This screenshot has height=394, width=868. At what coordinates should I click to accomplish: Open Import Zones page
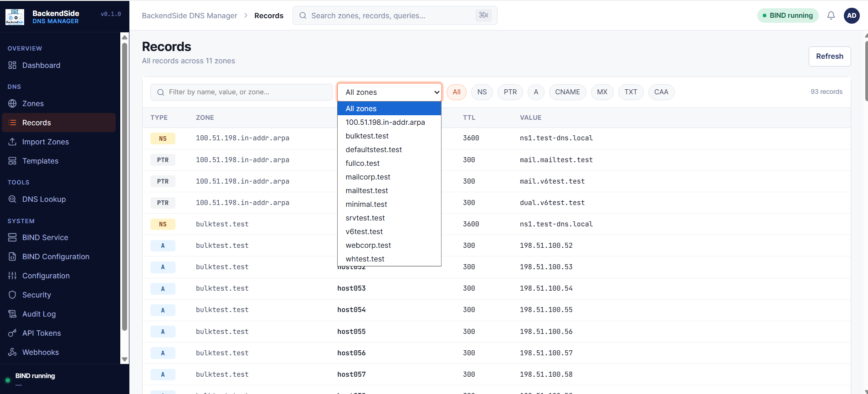click(59, 142)
